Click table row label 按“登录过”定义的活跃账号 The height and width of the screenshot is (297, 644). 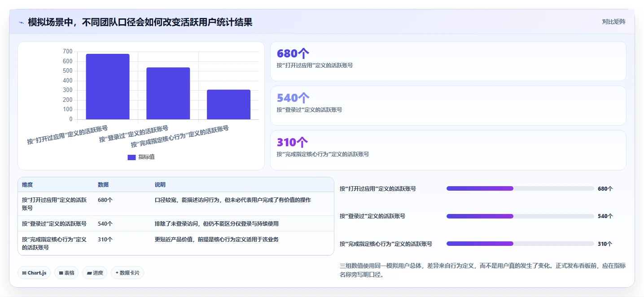(x=54, y=223)
